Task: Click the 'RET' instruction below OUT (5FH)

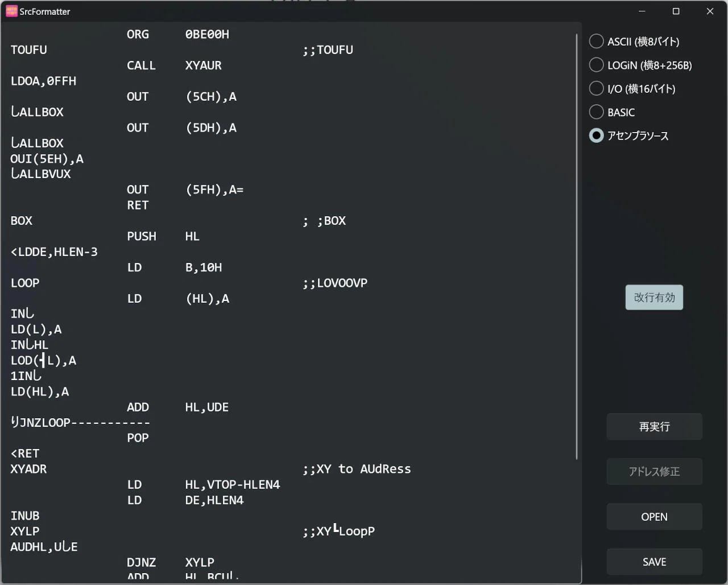Action: pos(138,205)
